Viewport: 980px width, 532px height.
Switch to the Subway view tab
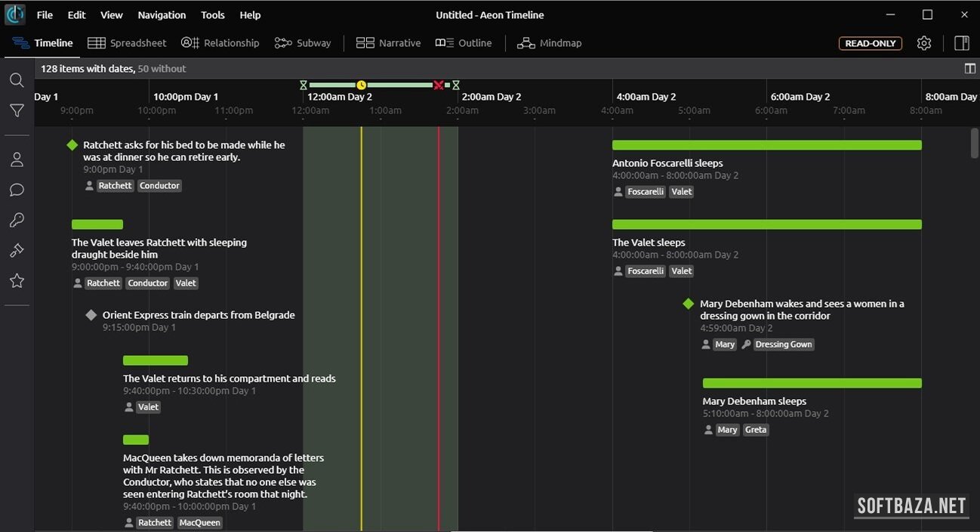click(x=303, y=43)
